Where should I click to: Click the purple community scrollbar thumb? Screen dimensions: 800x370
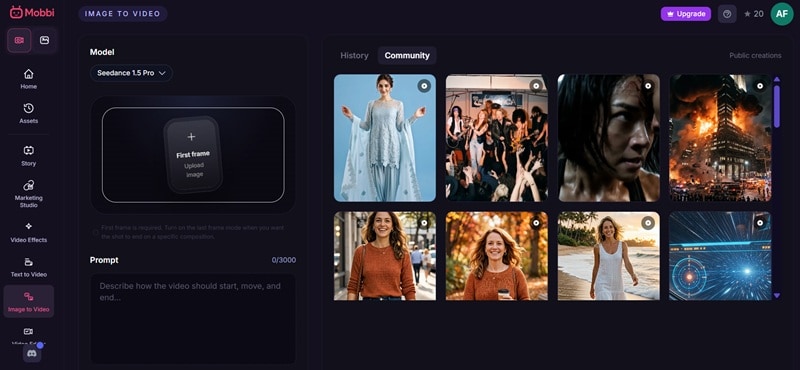tap(777, 106)
